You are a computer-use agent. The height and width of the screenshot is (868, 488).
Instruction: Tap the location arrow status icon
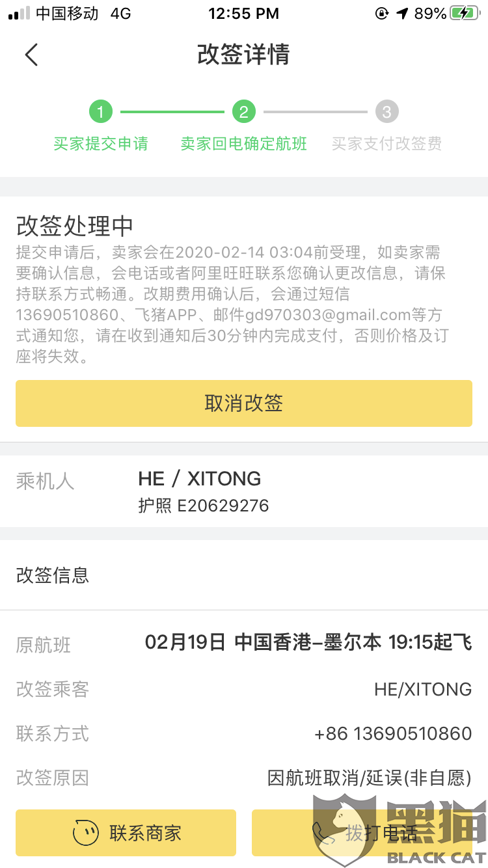(401, 14)
